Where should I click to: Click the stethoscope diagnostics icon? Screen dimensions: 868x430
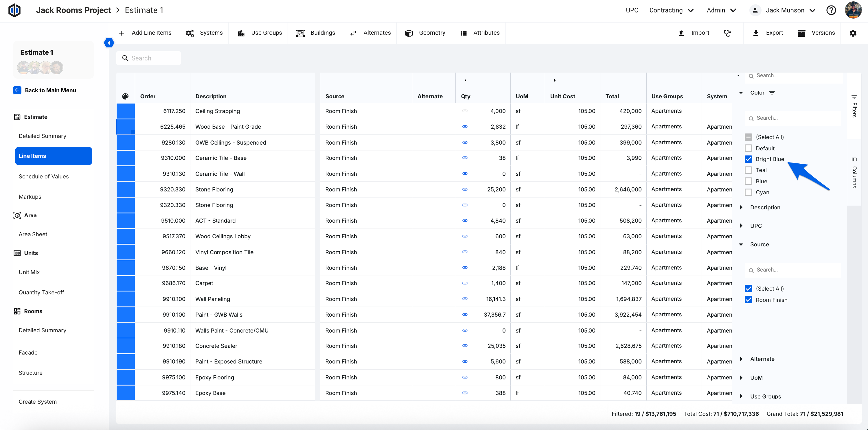point(727,33)
